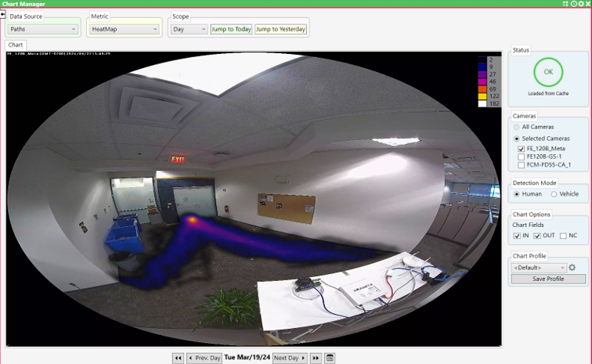Viewport: 592px width, 364px height.
Task: Select the Selected Cameras radio button
Action: click(517, 139)
